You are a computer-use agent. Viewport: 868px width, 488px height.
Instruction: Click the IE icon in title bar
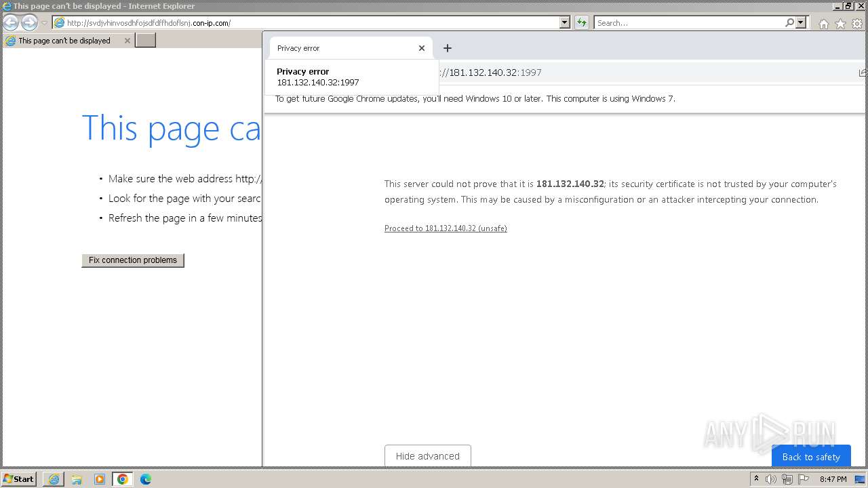(7, 6)
